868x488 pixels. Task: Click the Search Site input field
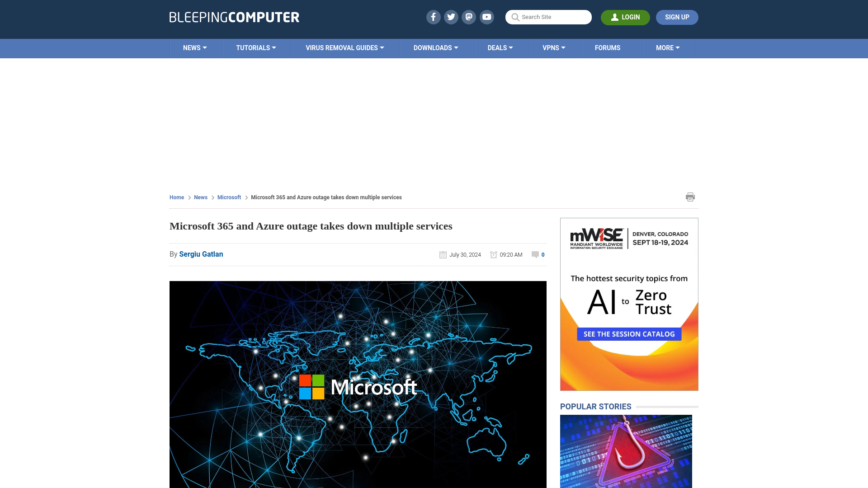point(548,17)
